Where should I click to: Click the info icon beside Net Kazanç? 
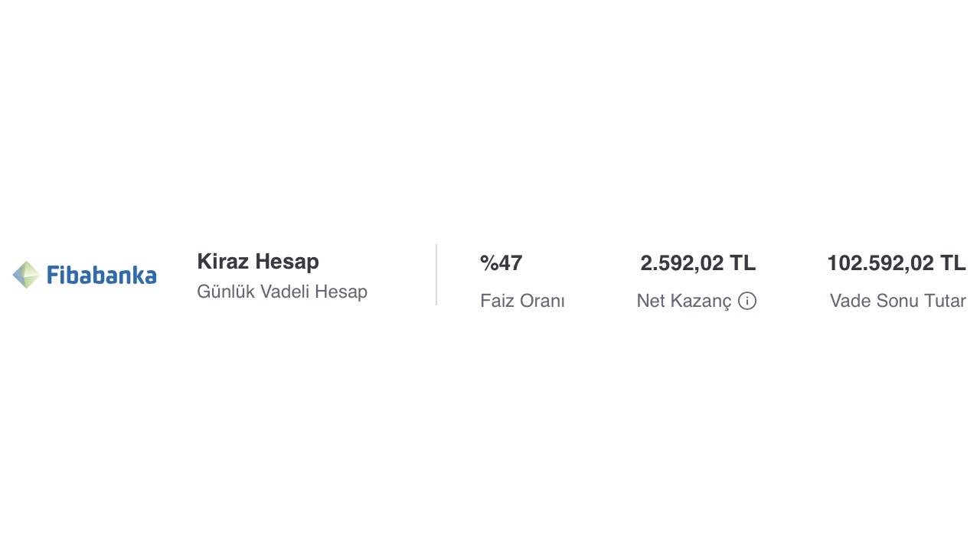(747, 302)
